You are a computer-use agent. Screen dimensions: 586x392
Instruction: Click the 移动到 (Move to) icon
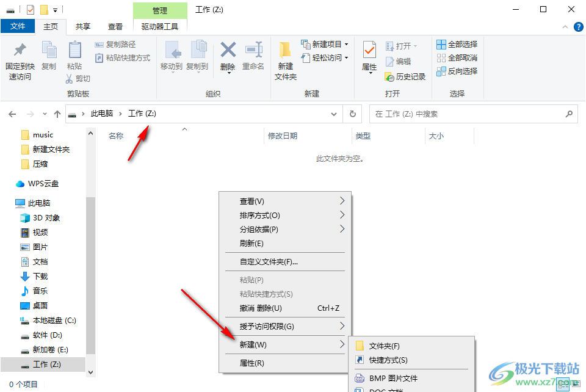coord(172,50)
